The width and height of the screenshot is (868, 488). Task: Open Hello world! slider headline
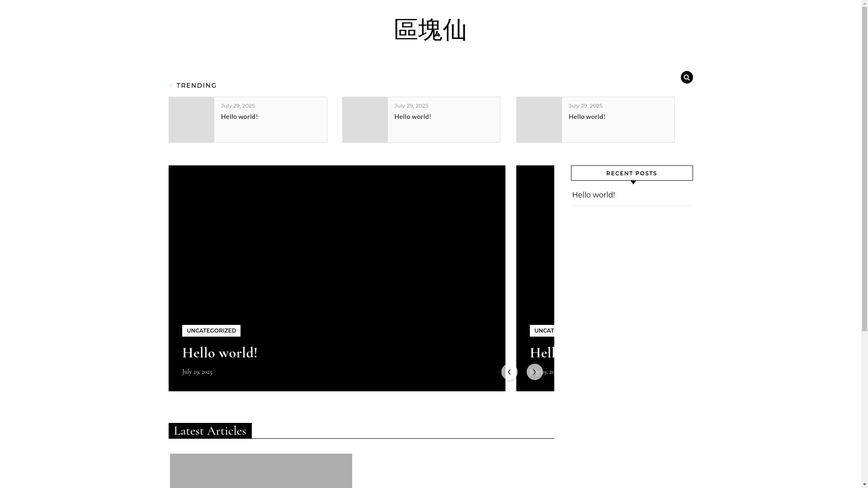pyautogui.click(x=220, y=353)
